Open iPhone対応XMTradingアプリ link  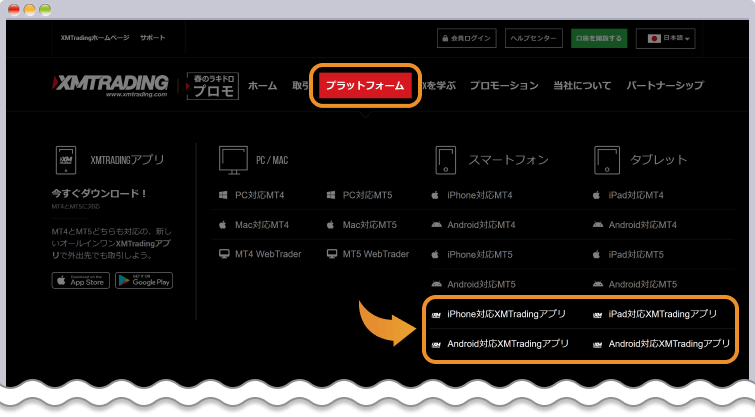coord(506,314)
